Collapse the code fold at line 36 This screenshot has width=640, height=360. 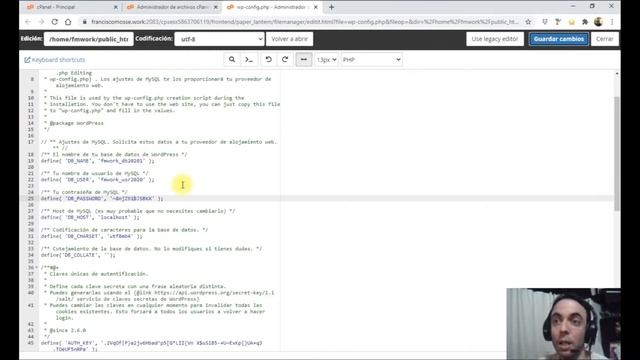(x=37, y=268)
